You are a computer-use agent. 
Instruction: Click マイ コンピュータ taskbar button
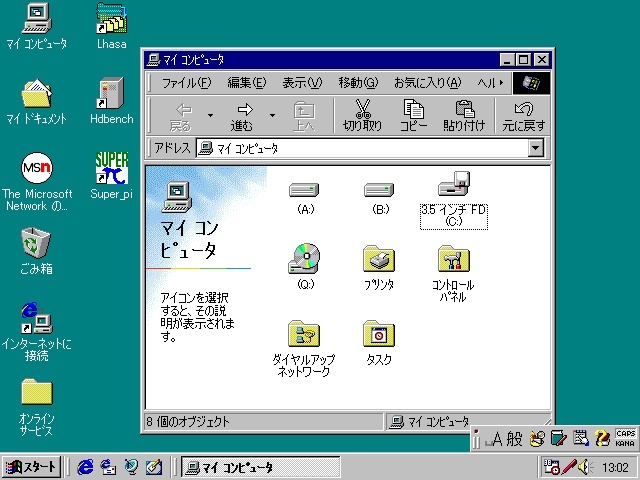[x=260, y=467]
